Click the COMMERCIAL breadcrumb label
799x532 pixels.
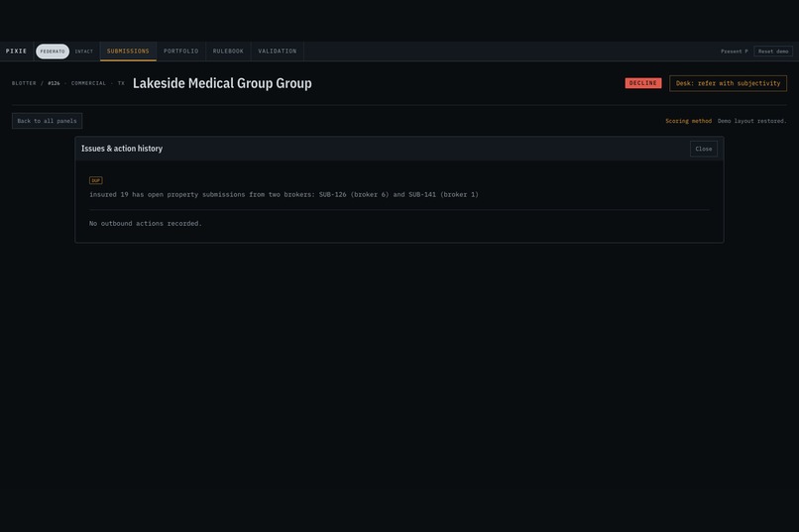[x=88, y=83]
